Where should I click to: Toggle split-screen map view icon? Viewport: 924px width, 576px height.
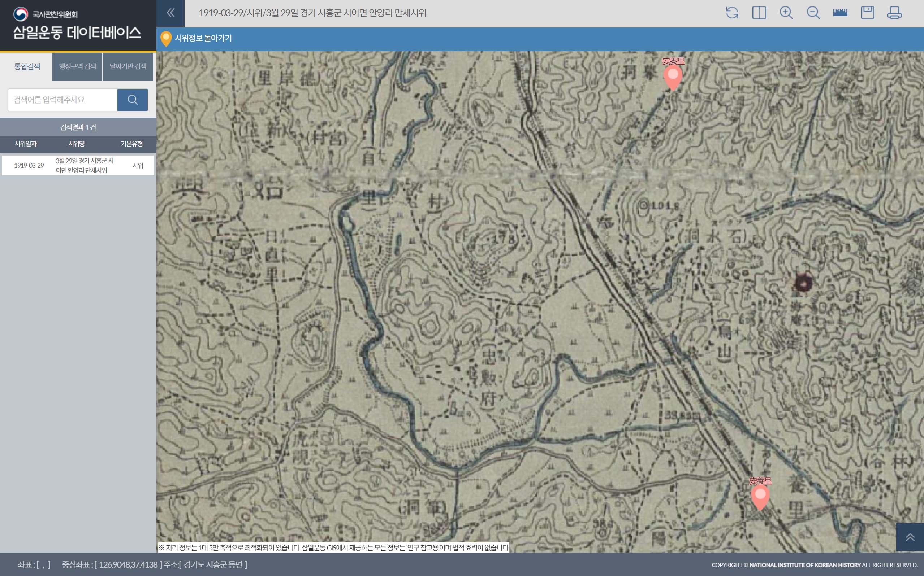coord(759,13)
